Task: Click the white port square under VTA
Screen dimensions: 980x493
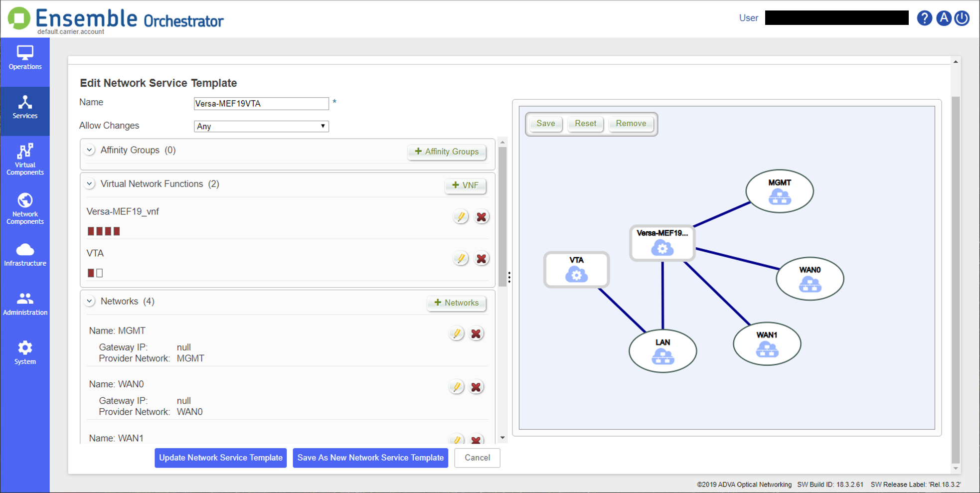Action: 100,273
